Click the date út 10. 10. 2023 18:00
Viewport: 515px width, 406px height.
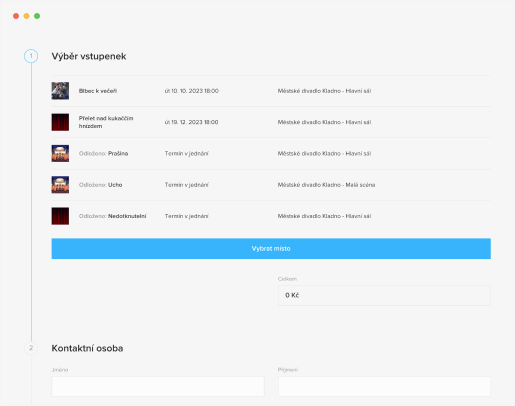pos(192,91)
